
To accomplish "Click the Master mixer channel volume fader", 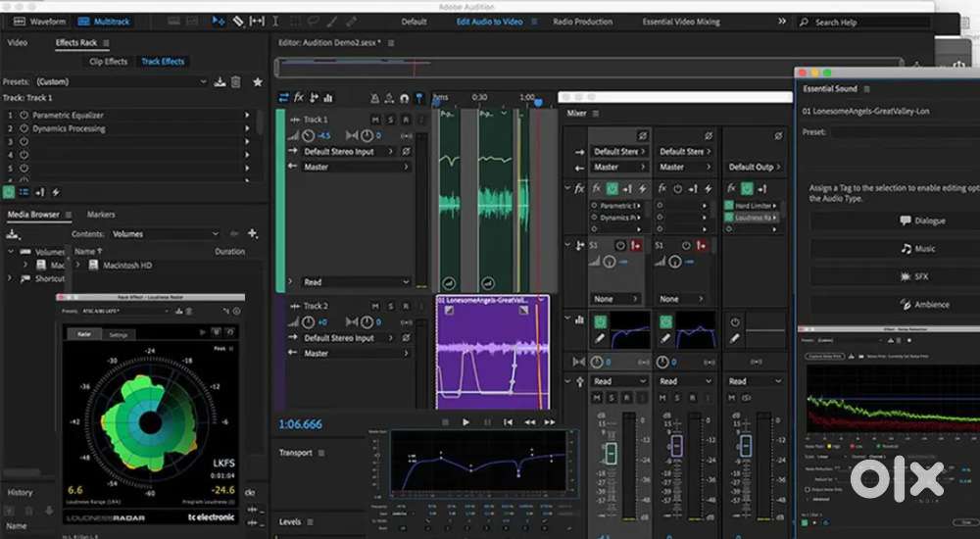I will point(745,446).
